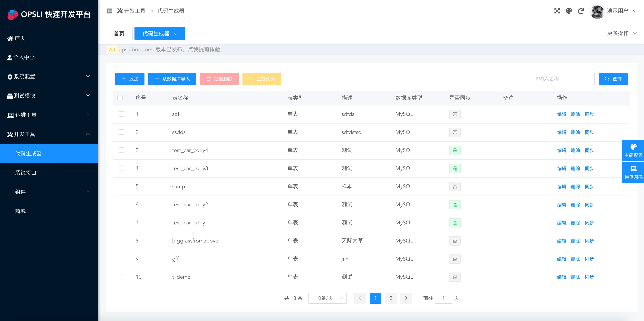Tick the checkbox for sample row
This screenshot has height=321, width=644.
point(121,186)
